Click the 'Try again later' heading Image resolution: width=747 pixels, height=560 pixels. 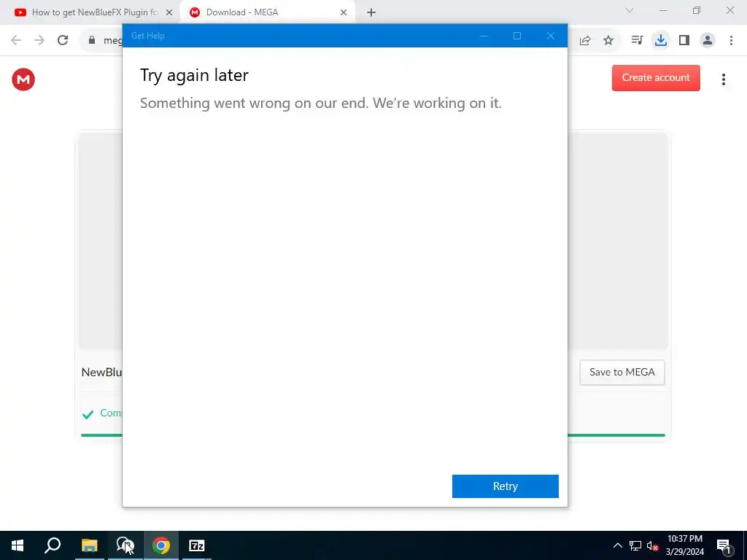pyautogui.click(x=194, y=75)
